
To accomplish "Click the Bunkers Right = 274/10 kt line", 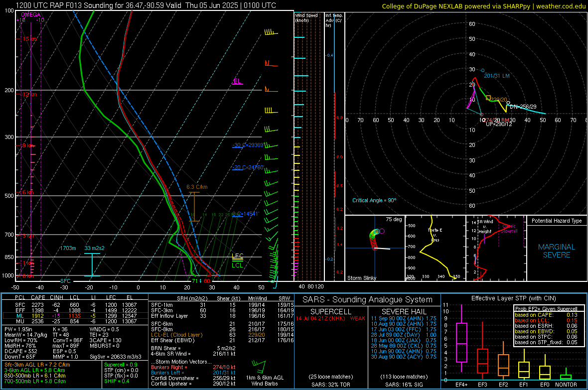I will [193, 367].
